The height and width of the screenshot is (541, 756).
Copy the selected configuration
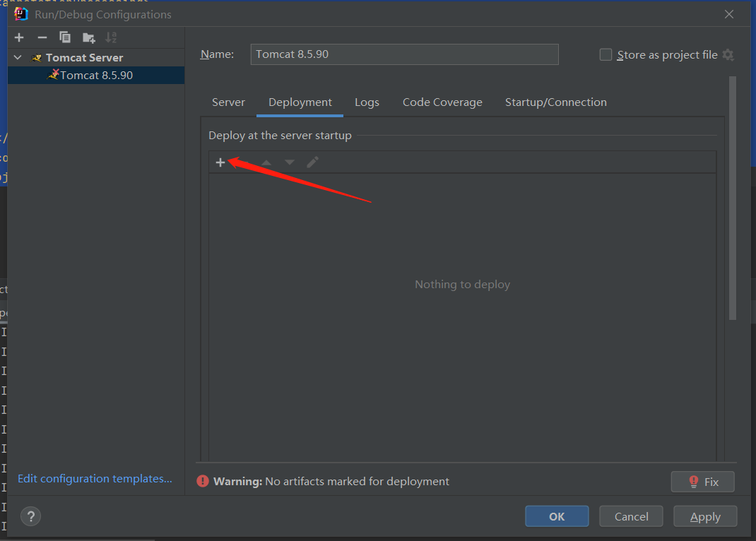65,37
